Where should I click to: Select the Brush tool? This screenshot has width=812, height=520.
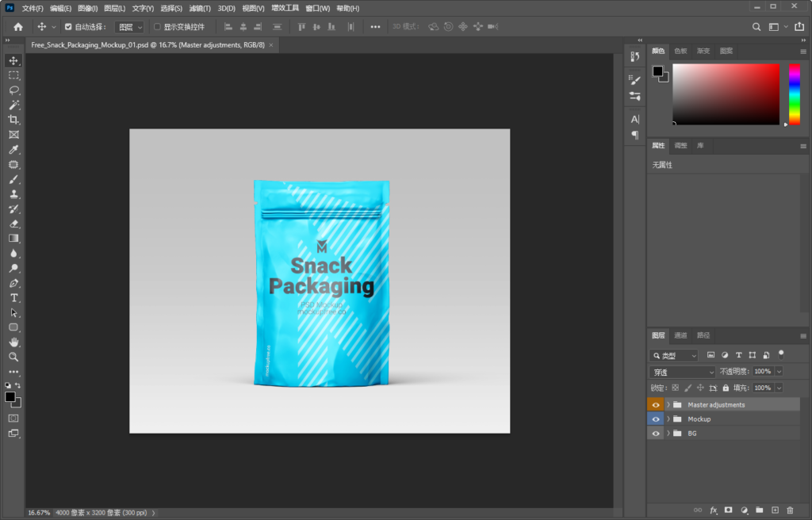click(13, 179)
